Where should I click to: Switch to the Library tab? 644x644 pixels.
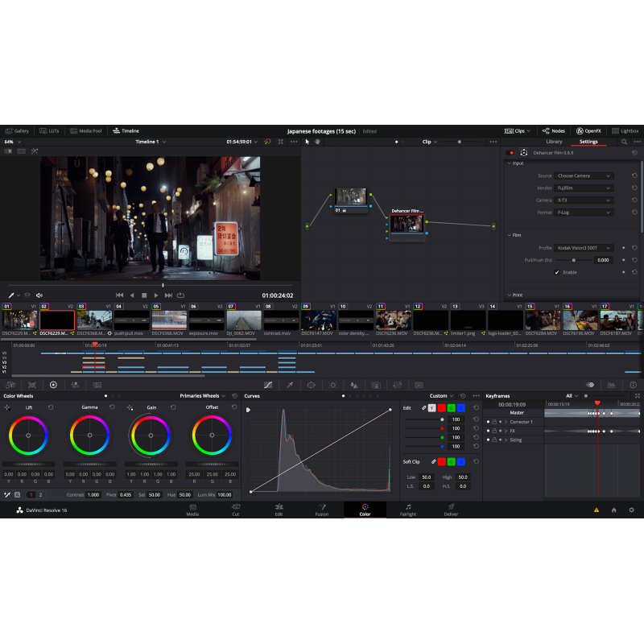coord(554,142)
